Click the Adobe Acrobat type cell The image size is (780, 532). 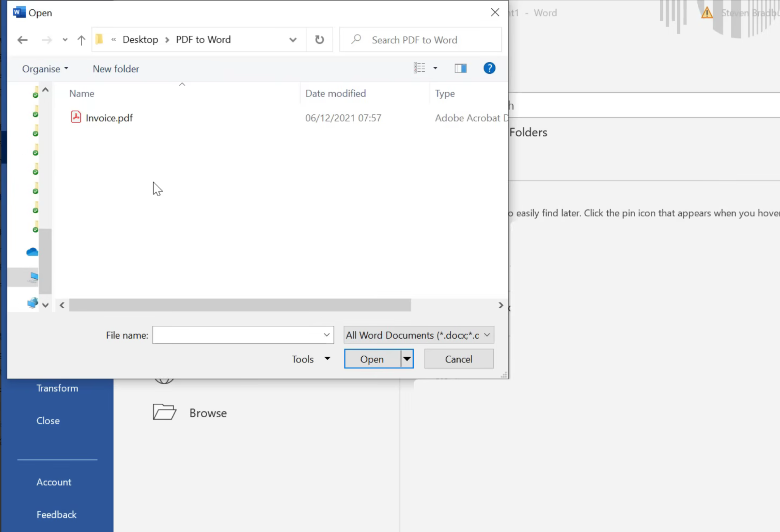point(471,118)
